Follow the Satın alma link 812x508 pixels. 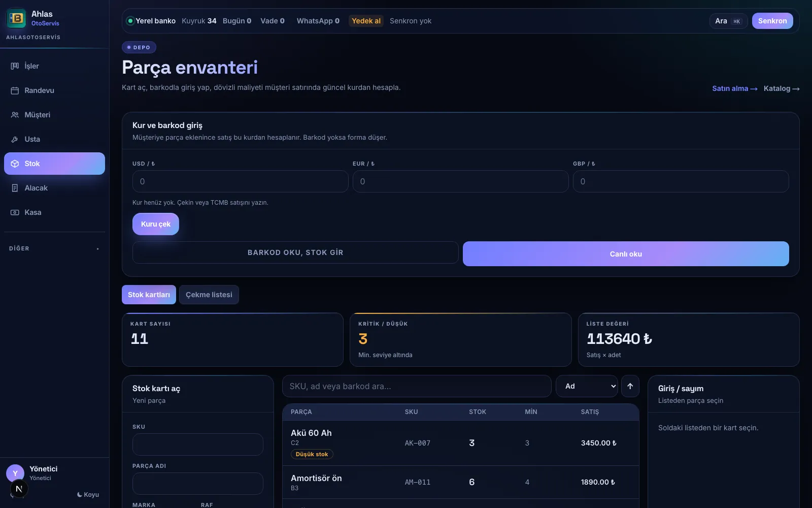click(735, 88)
